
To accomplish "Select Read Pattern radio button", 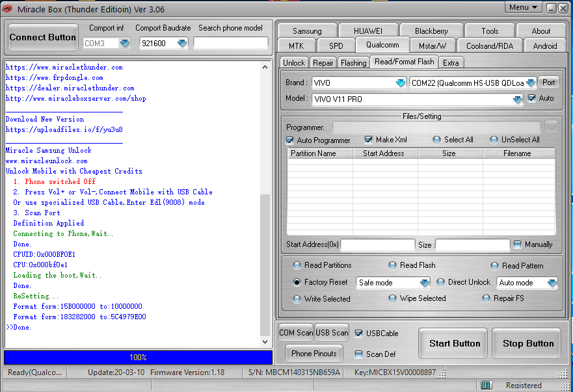I will [x=494, y=266].
